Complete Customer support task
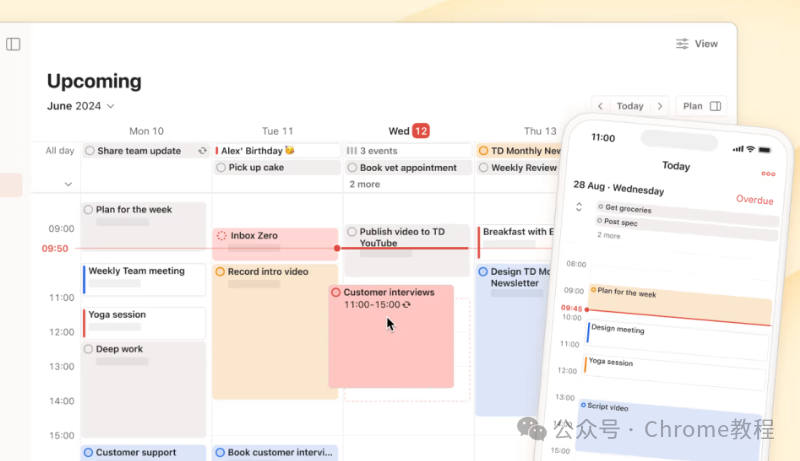Viewport: 800px width, 461px height. pos(88,452)
